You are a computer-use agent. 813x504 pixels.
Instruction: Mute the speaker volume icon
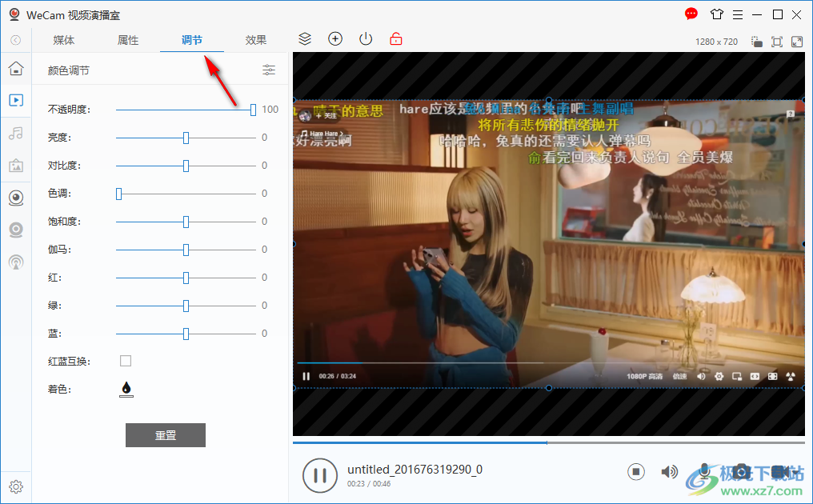[x=670, y=472]
